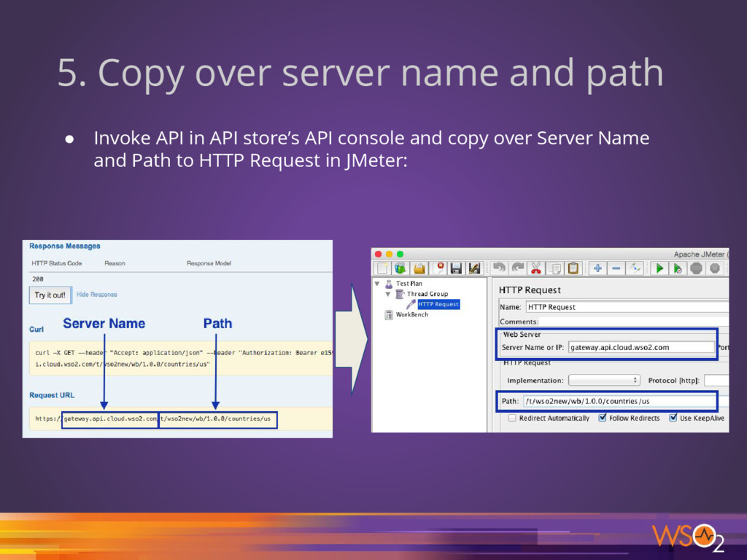Select HTTP Request in the test tree

click(x=438, y=304)
